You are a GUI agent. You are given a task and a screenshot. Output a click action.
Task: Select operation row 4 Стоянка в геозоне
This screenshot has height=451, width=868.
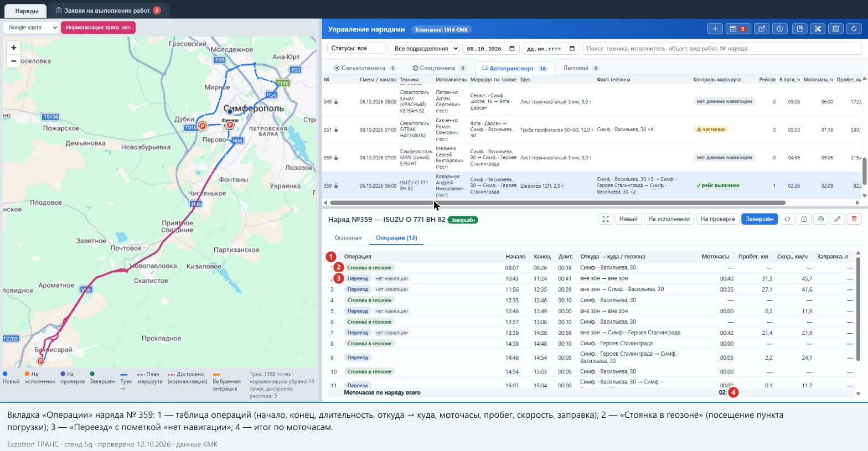592,300
